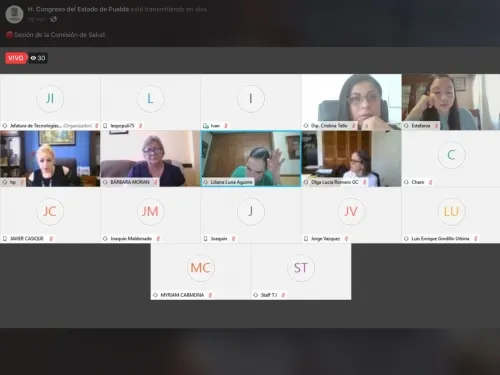Click the Jorge Vazquez name label
The height and width of the screenshot is (375, 500).
click(x=325, y=239)
